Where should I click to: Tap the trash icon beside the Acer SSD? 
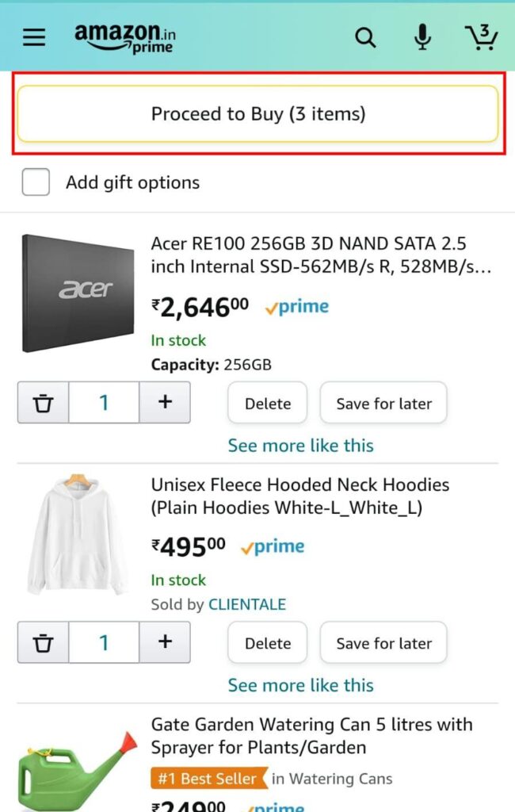[x=44, y=402]
